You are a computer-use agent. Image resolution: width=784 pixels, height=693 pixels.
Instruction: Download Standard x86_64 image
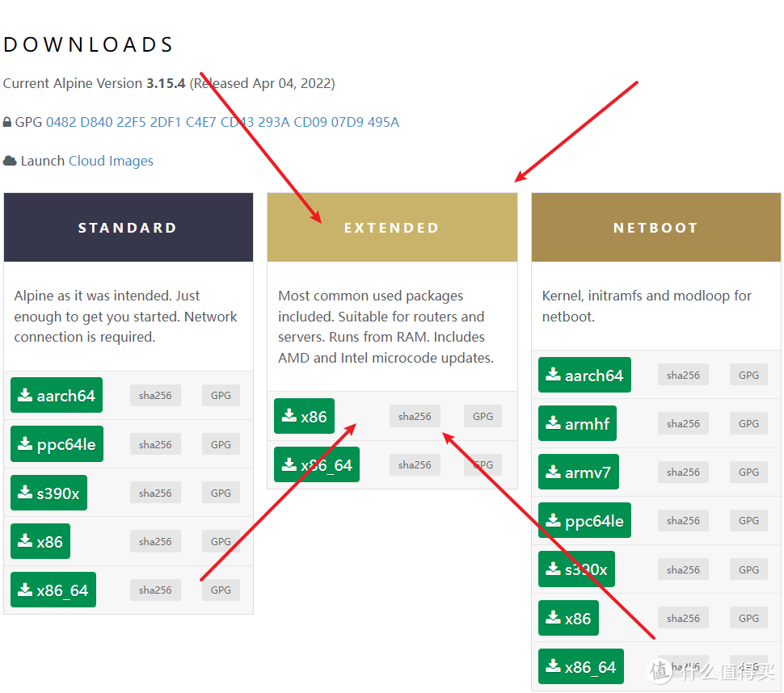click(53, 590)
